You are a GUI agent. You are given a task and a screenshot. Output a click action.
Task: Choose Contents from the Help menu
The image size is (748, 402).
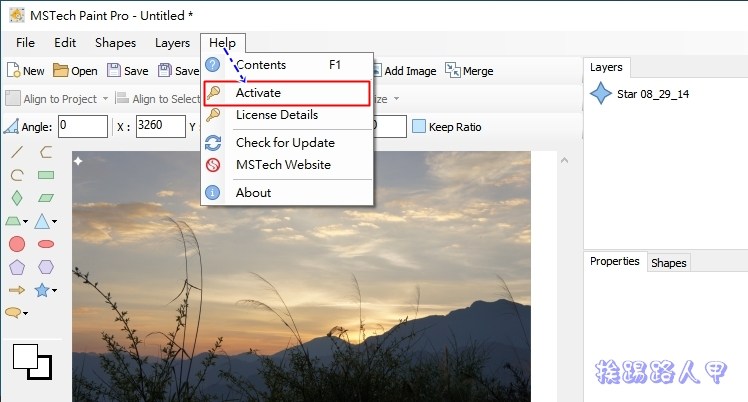pos(287,65)
